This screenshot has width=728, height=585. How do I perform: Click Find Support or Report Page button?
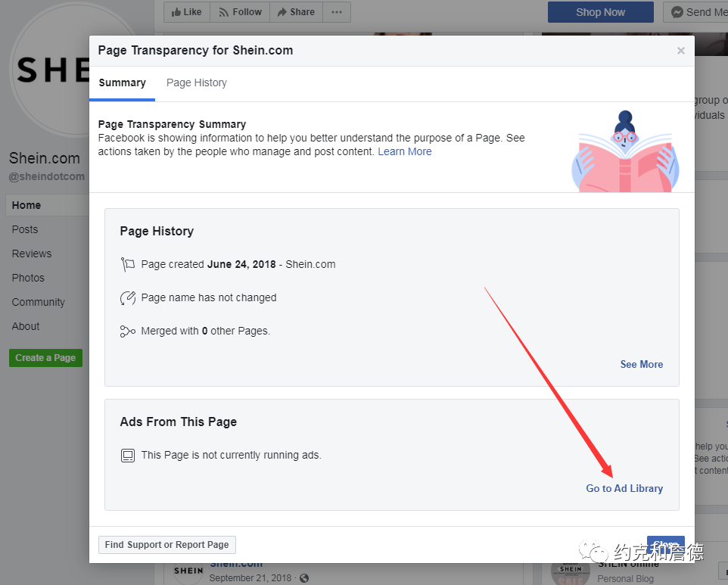166,545
